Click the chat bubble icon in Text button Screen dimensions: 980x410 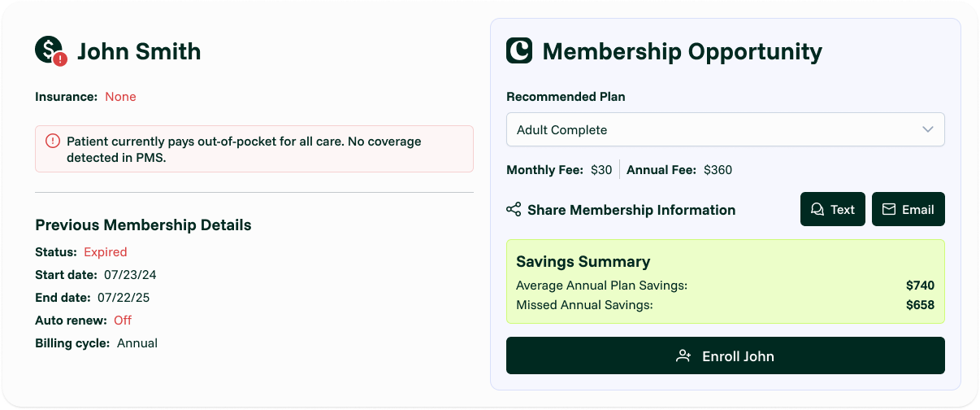coord(817,210)
